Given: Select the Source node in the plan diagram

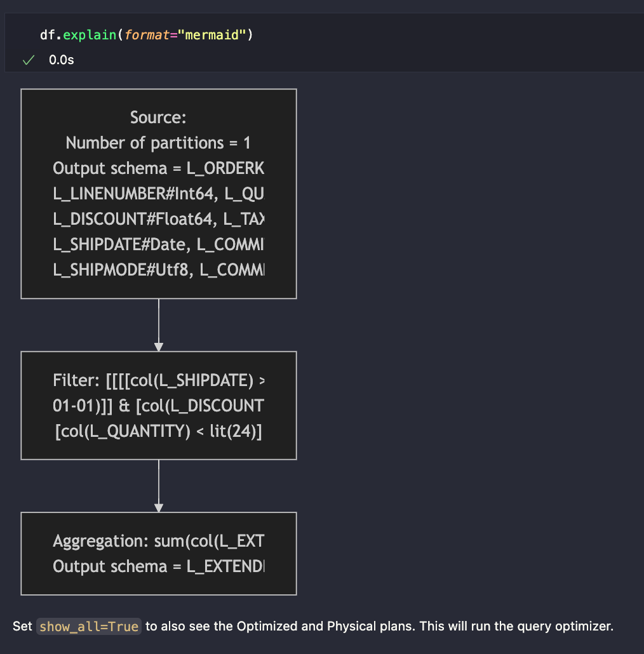Looking at the screenshot, I should pyautogui.click(x=158, y=193).
